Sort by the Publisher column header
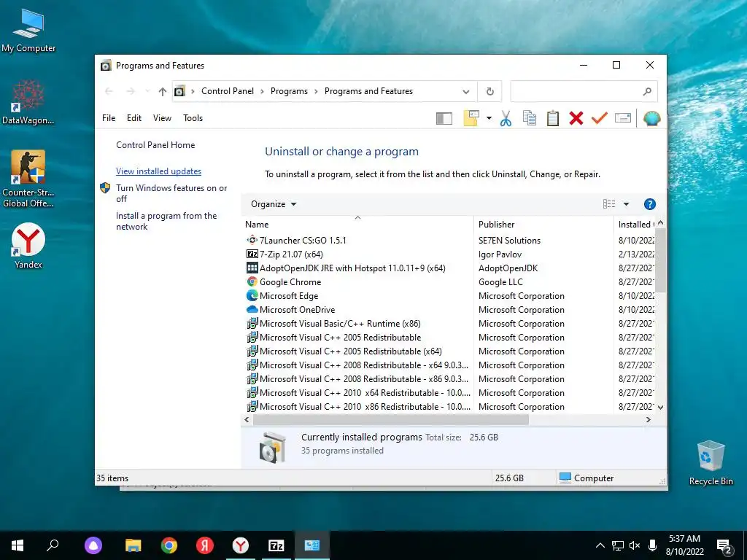The width and height of the screenshot is (747, 560). (543, 225)
